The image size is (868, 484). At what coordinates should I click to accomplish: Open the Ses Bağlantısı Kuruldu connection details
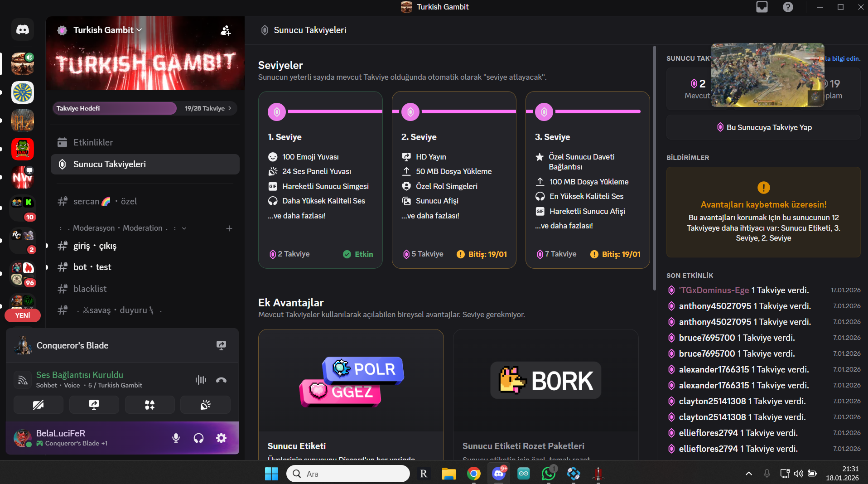[x=80, y=375]
